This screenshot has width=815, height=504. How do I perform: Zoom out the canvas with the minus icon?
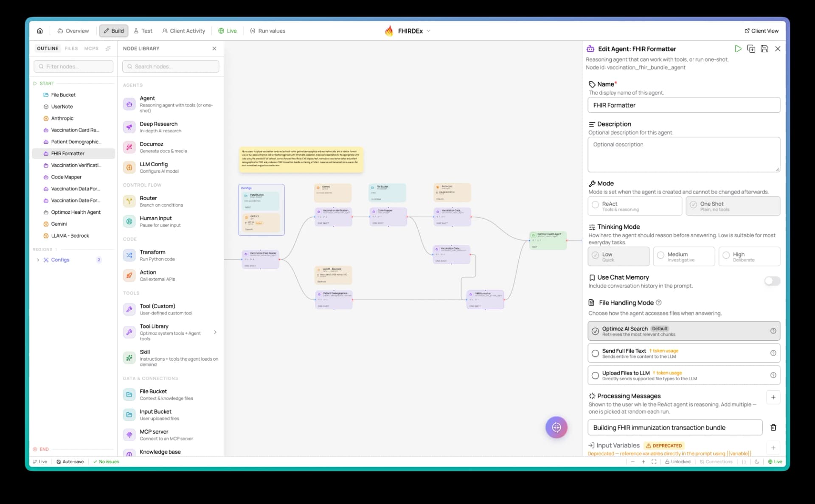coord(632,462)
